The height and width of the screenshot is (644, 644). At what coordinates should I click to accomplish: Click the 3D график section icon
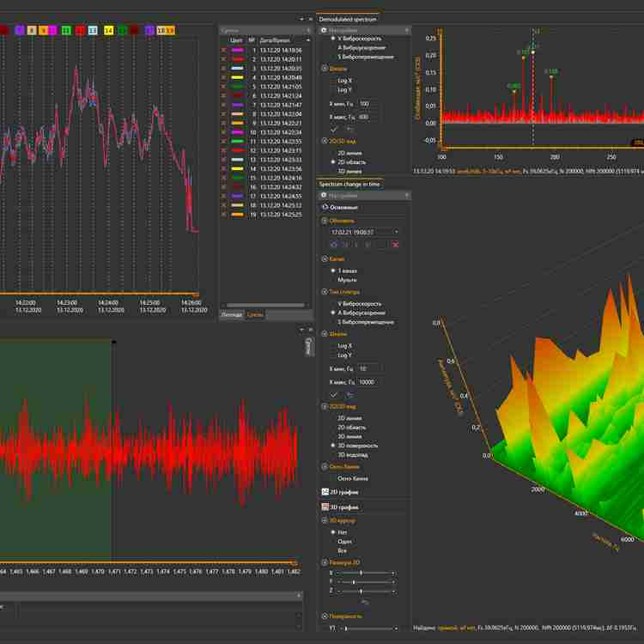pyautogui.click(x=324, y=507)
